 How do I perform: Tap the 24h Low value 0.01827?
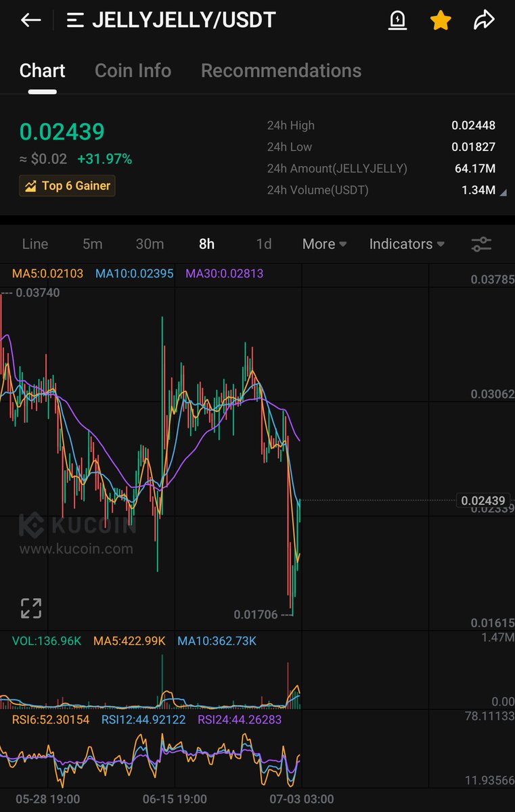point(474,147)
